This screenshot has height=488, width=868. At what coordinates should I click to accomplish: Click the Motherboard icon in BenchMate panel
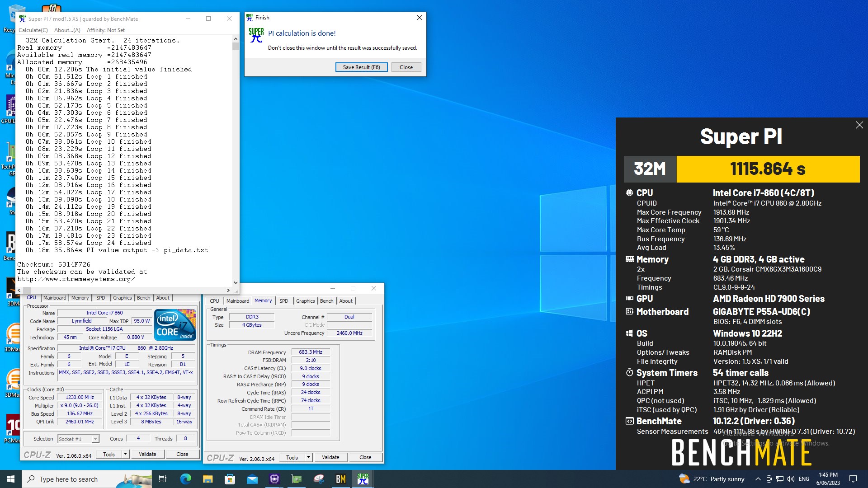[629, 312]
